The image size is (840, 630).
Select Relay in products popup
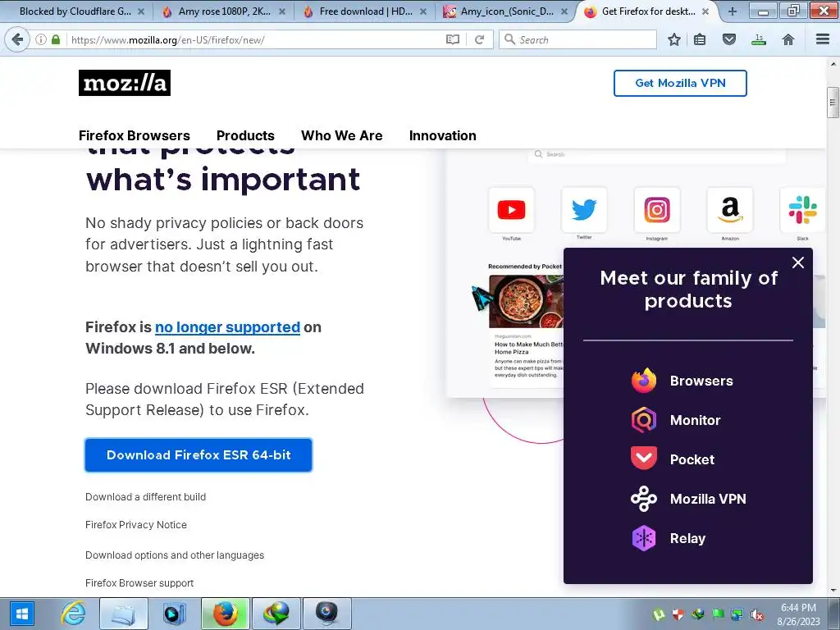coord(687,538)
